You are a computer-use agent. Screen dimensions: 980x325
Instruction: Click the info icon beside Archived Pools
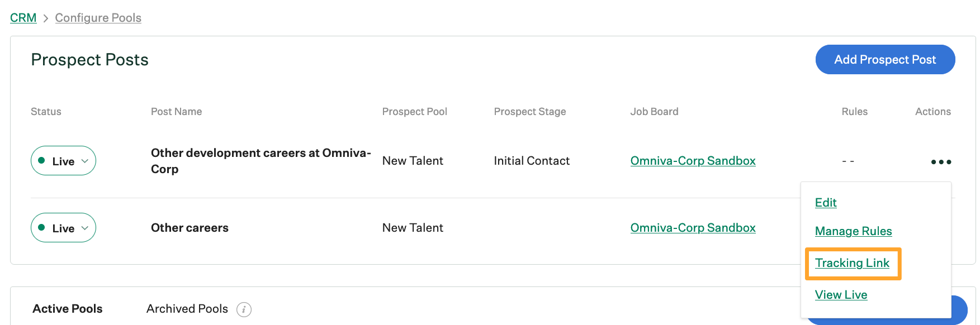[x=244, y=309]
